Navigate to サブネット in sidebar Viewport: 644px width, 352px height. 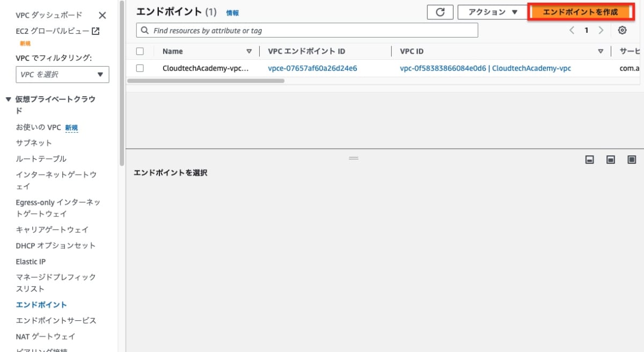click(x=34, y=143)
